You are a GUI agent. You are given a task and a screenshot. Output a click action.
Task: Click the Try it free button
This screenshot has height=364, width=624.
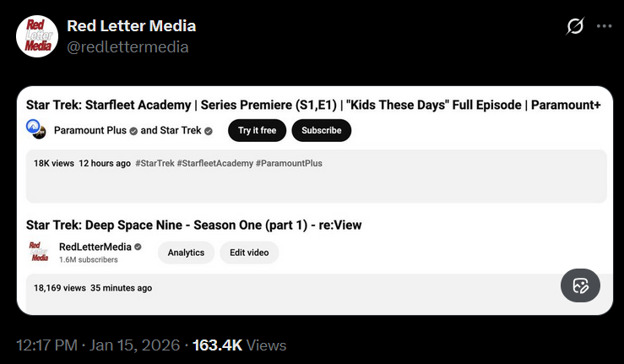click(x=257, y=130)
